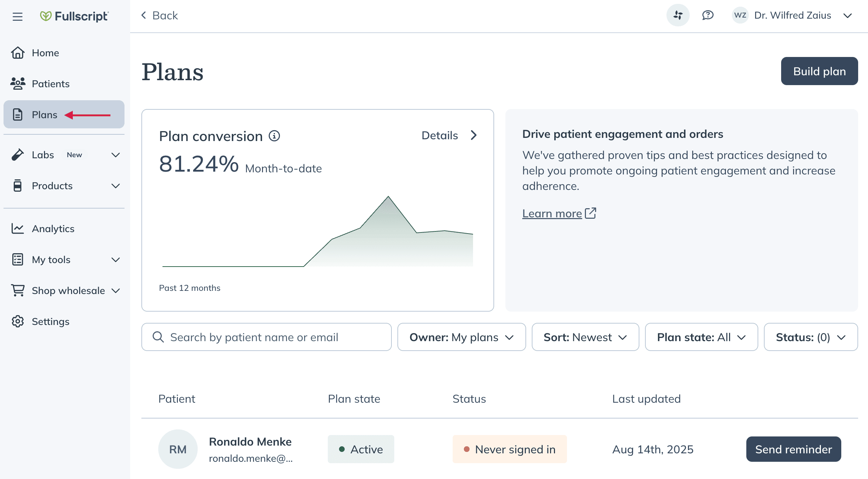Click the Build plan button

tap(819, 71)
